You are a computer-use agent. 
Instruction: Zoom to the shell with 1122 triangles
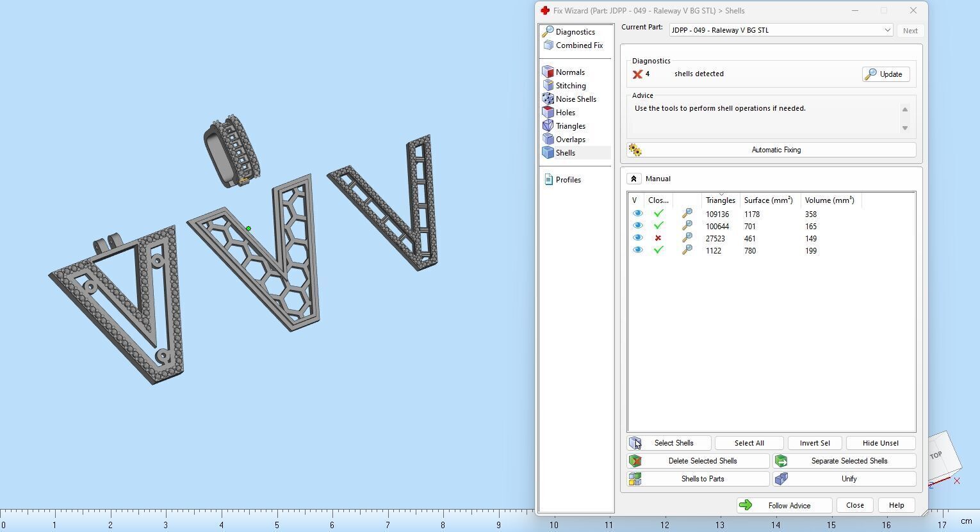click(687, 250)
